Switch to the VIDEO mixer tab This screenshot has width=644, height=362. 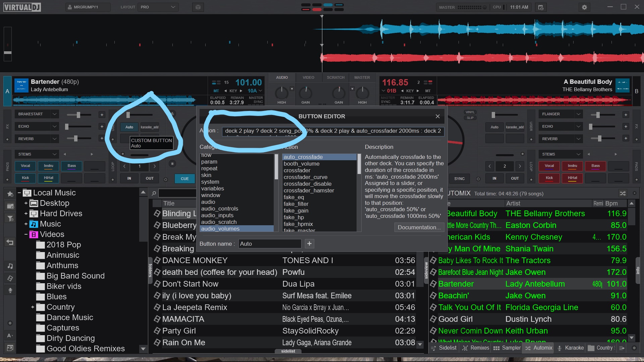[309, 78]
